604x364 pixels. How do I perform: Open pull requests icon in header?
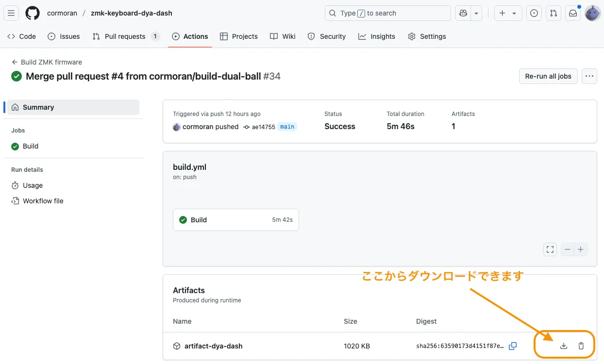554,13
